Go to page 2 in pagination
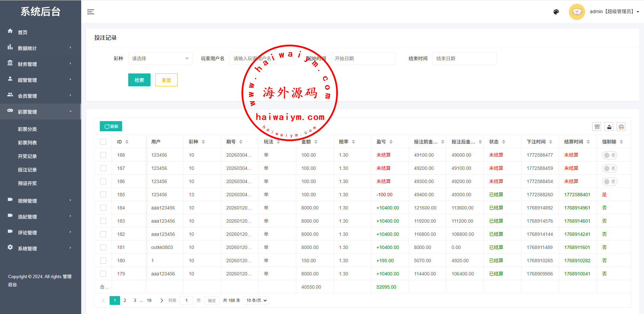The height and width of the screenshot is (314, 644). 125,300
